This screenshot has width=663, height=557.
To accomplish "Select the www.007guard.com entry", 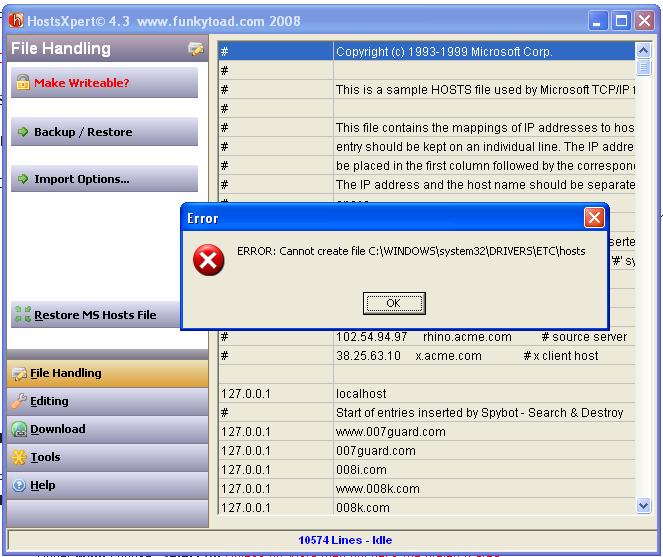I will 427,432.
